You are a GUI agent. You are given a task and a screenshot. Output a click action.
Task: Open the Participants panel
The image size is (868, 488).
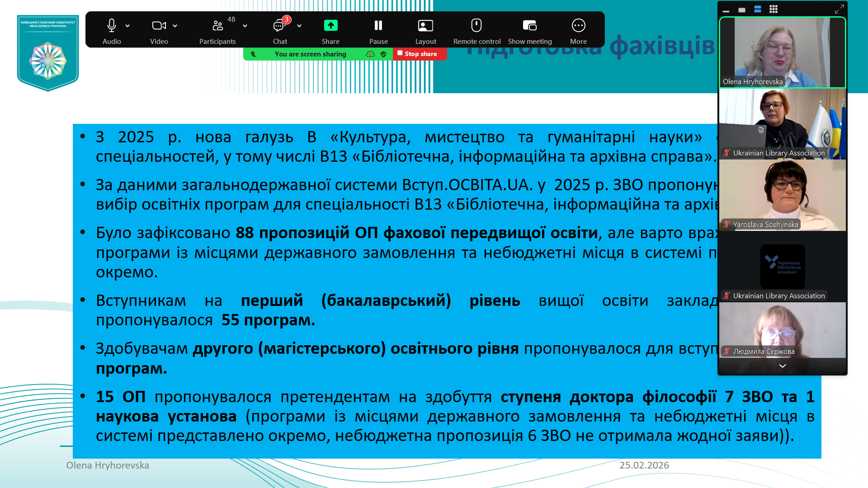point(218,26)
